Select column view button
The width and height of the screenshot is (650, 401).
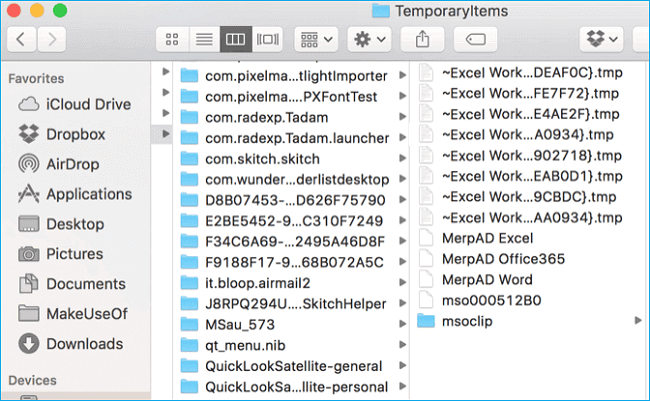(234, 40)
